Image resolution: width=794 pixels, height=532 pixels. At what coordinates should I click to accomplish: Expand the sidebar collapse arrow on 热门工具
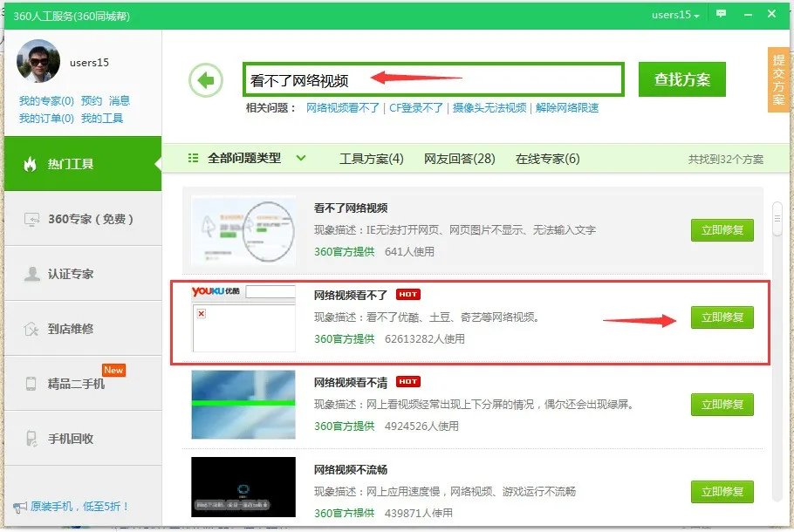click(156, 163)
